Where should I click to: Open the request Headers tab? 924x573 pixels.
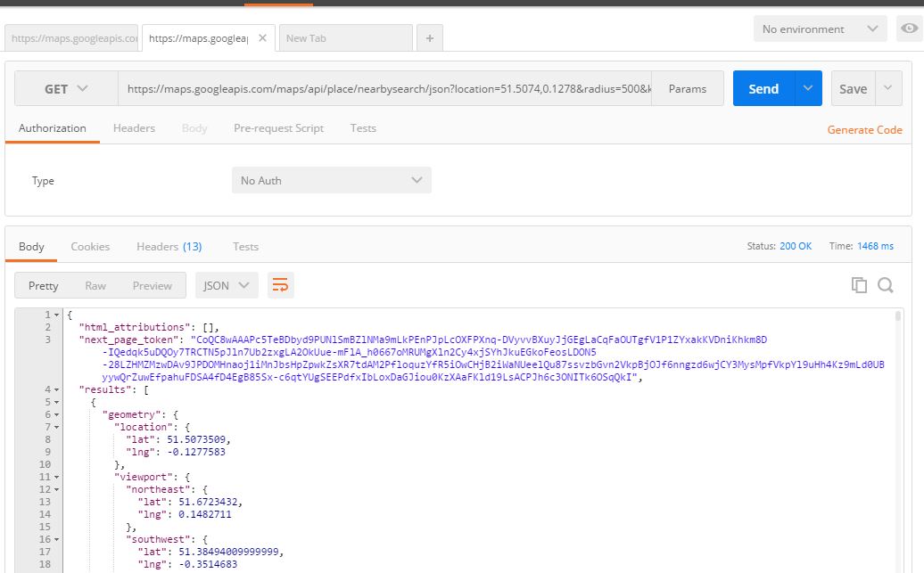click(x=134, y=127)
